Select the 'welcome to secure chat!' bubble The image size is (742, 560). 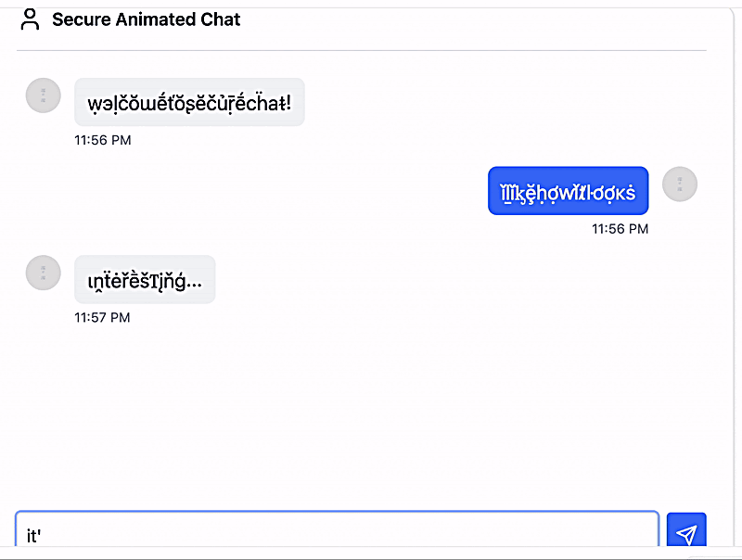tap(189, 102)
